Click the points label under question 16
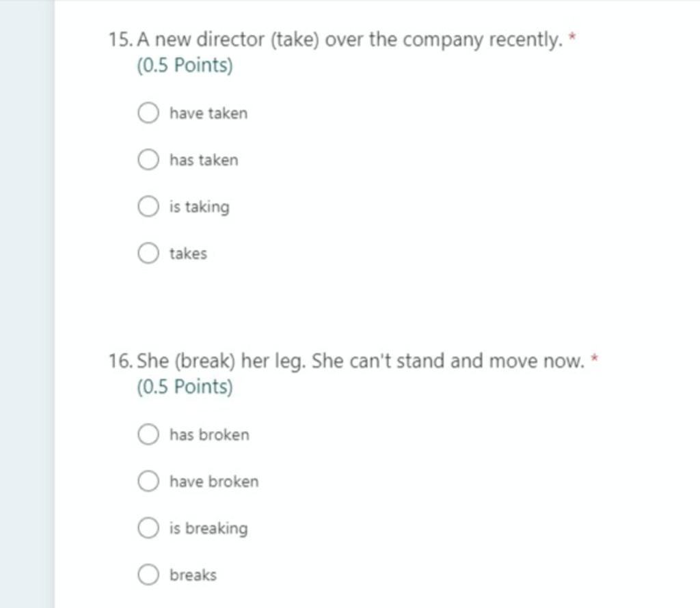The height and width of the screenshot is (608, 700). click(185, 387)
